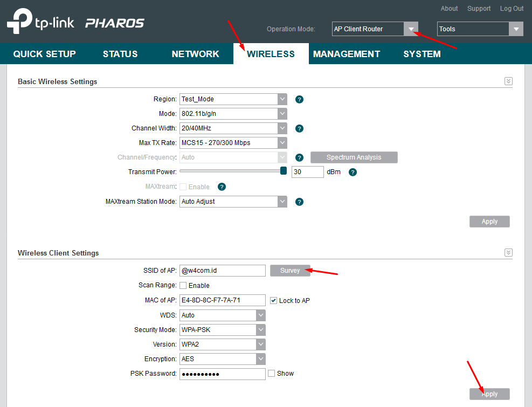The image size is (532, 407).
Task: Enable Scan Range
Action: coord(182,285)
